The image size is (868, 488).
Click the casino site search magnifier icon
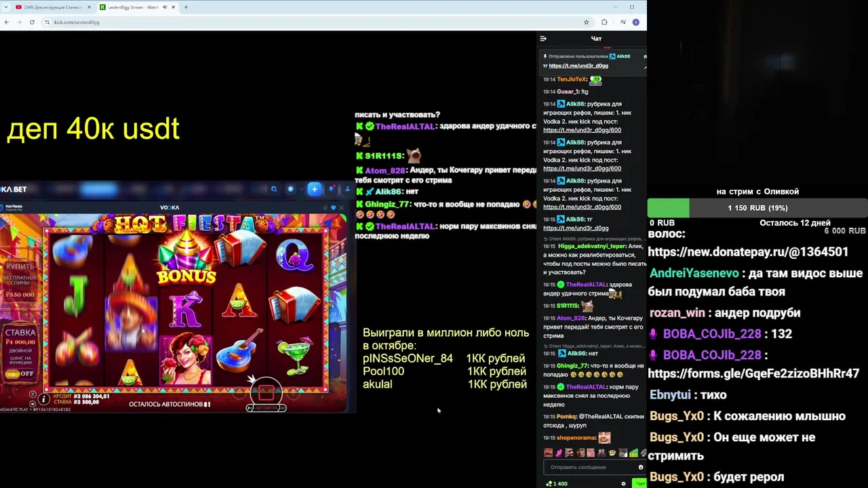pos(274,189)
